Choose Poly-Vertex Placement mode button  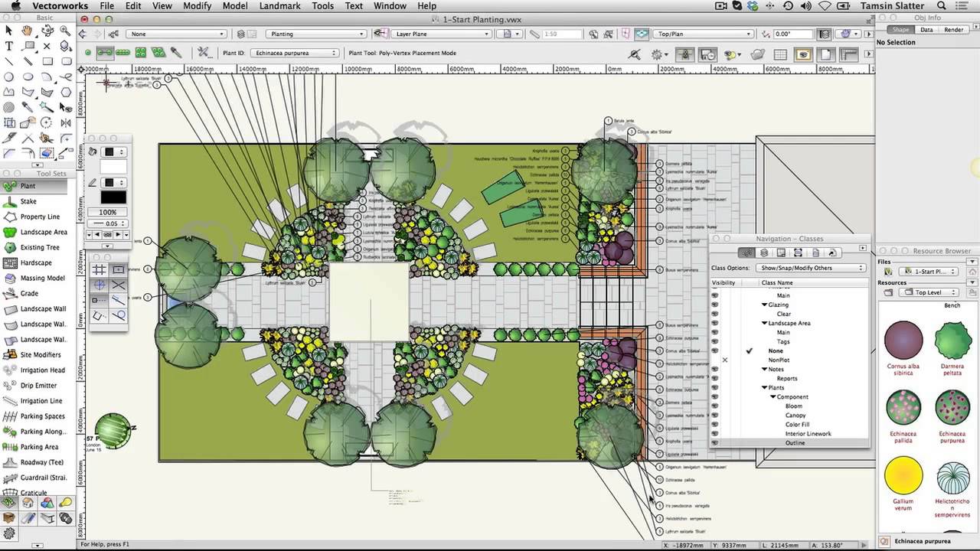[105, 53]
